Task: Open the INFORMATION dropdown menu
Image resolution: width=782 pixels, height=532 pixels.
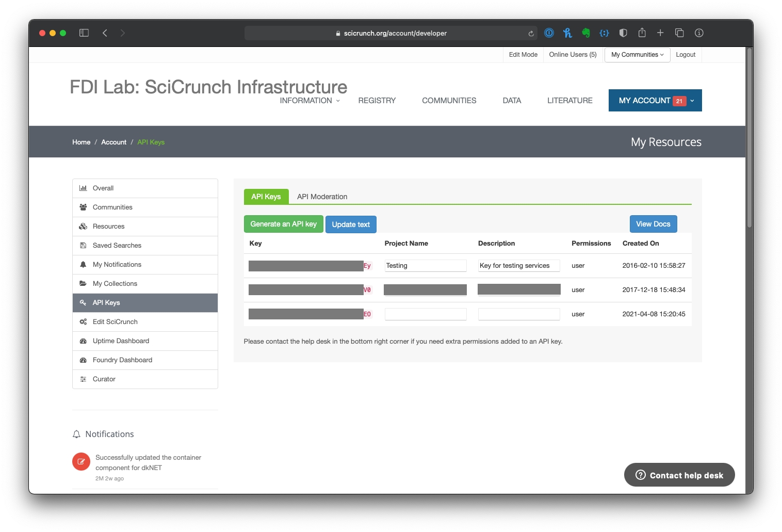Action: tap(309, 101)
